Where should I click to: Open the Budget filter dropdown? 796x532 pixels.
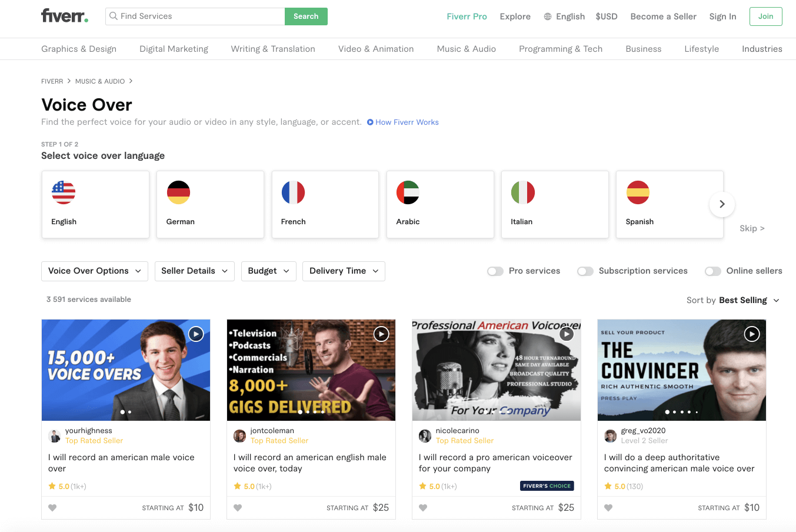pyautogui.click(x=268, y=271)
